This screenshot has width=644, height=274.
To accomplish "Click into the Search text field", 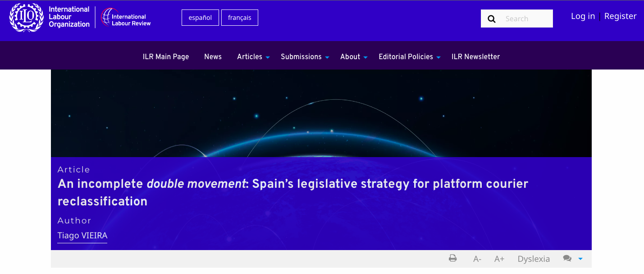I will click(x=525, y=19).
